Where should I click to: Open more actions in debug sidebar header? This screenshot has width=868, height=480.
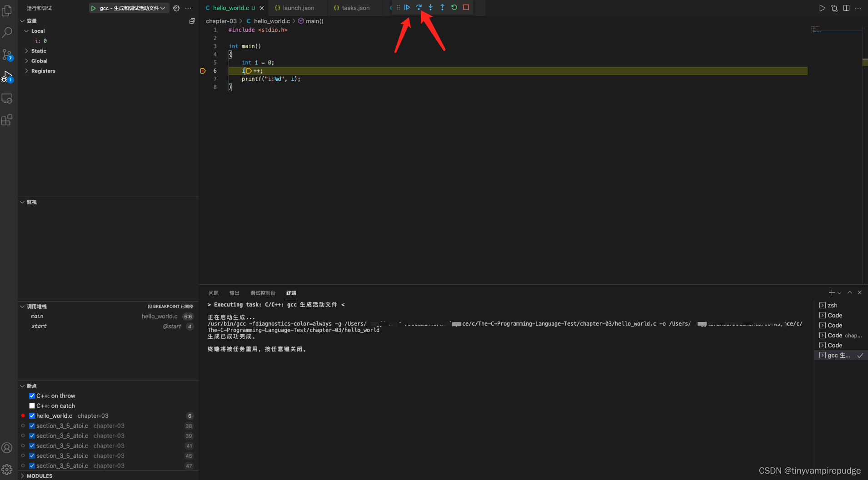click(189, 8)
